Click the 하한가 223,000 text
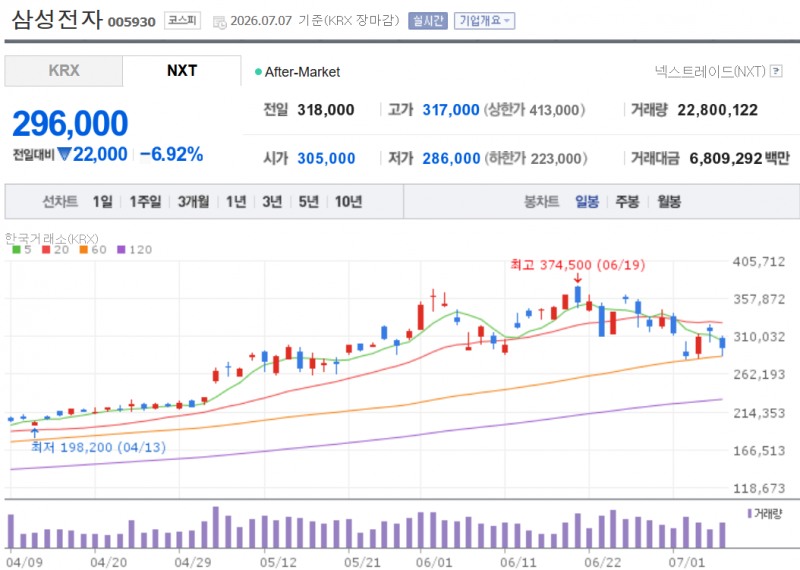Viewport: 800px width, 570px height. point(536,158)
